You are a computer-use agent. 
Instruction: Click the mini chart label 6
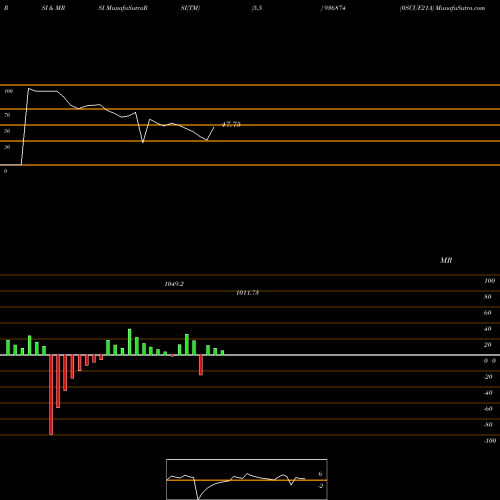(x=320, y=474)
